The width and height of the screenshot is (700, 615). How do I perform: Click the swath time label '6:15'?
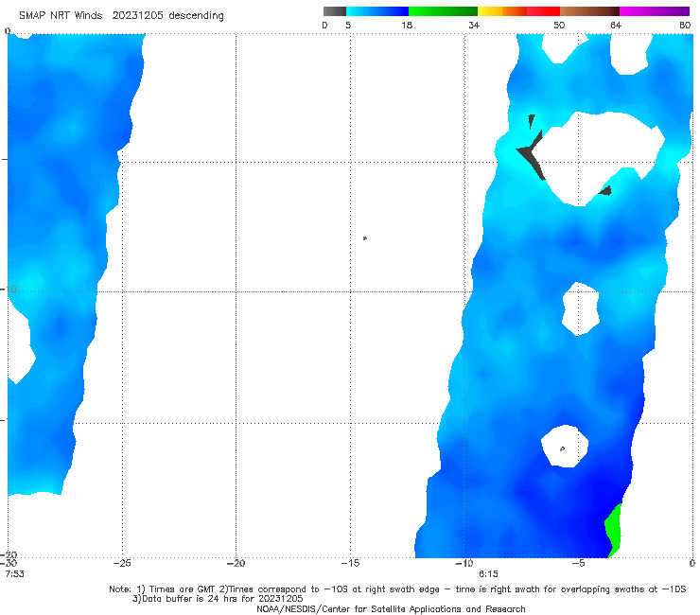[x=488, y=574]
